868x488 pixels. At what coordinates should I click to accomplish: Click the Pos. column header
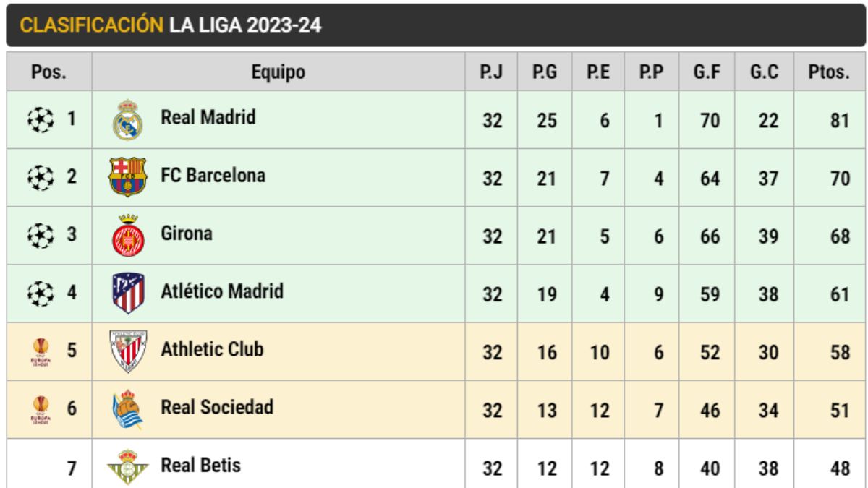click(x=48, y=72)
